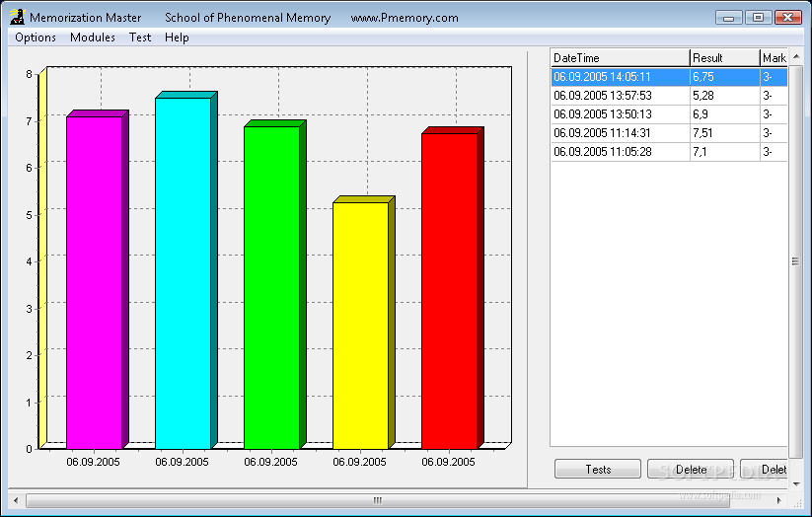
Task: Click the horizontal scrollbar right arrow
Action: coord(778,500)
